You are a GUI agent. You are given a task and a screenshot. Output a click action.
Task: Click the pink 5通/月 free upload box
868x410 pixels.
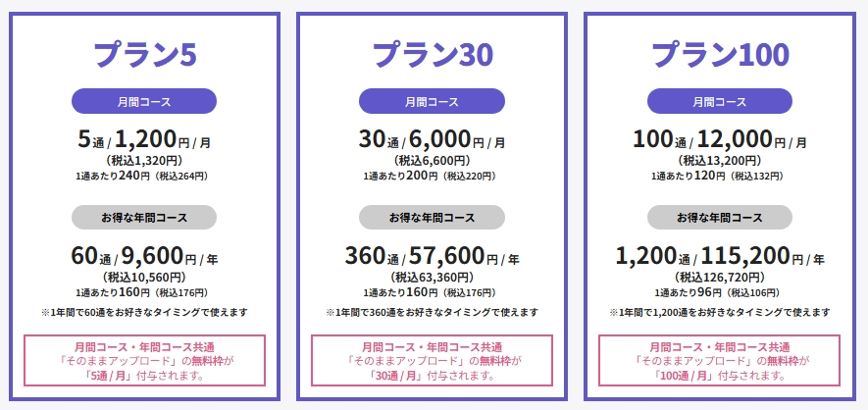click(144, 360)
